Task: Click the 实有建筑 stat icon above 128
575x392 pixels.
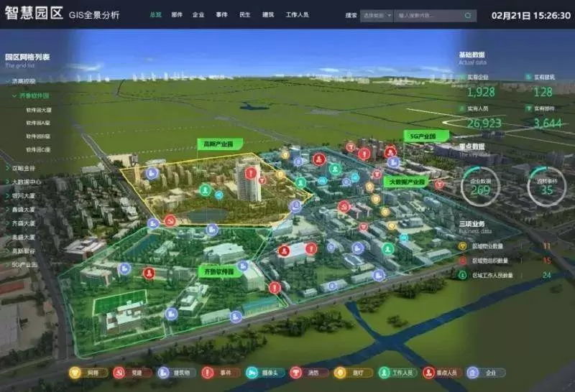Action: (x=528, y=78)
